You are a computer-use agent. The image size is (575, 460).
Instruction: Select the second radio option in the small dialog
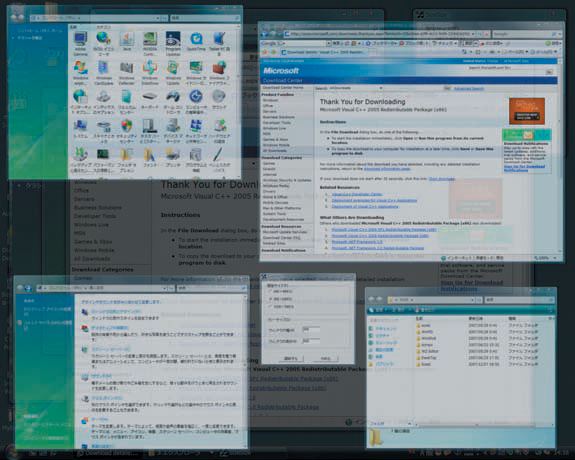point(271,299)
